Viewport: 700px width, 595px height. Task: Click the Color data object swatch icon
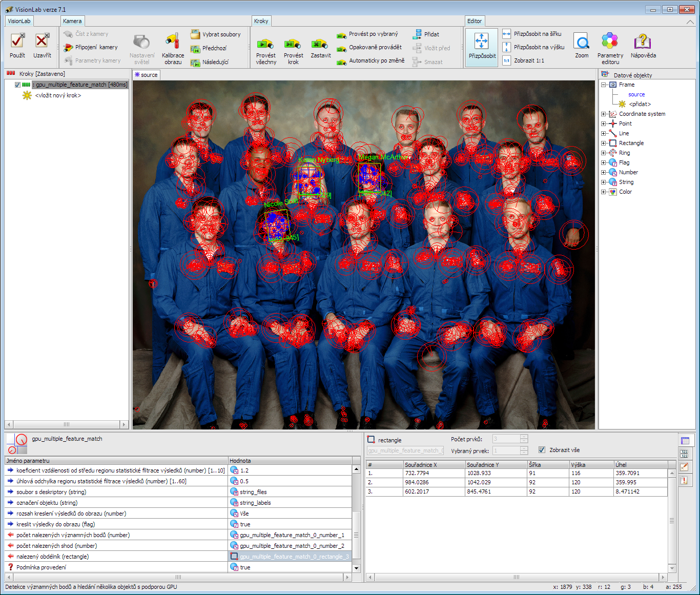[x=613, y=192]
